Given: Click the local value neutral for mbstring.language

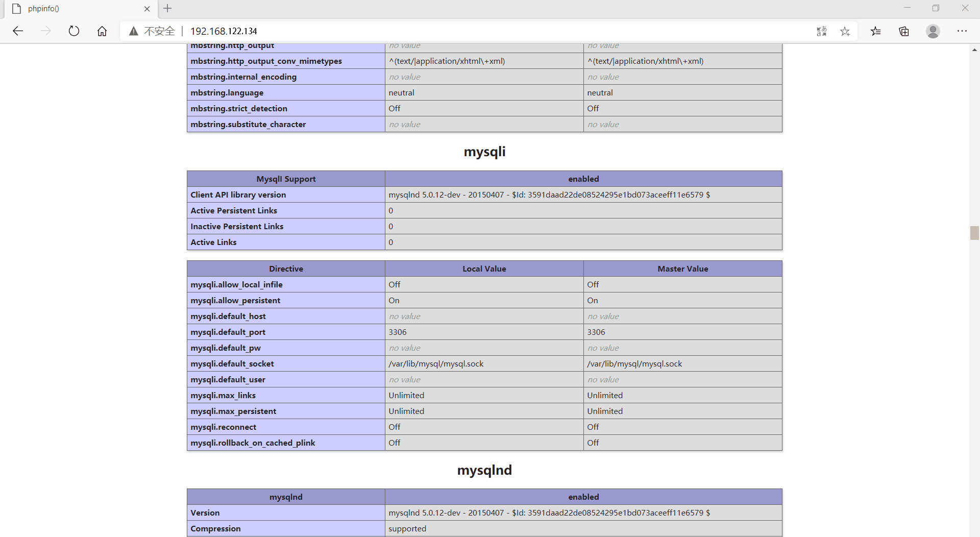Looking at the screenshot, I should coord(401,92).
